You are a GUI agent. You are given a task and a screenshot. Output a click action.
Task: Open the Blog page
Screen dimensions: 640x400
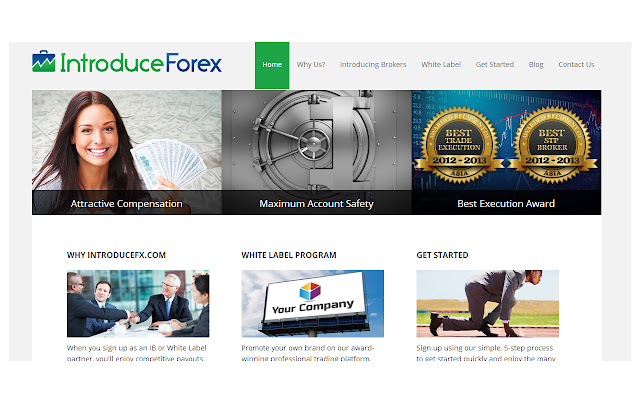(536, 64)
